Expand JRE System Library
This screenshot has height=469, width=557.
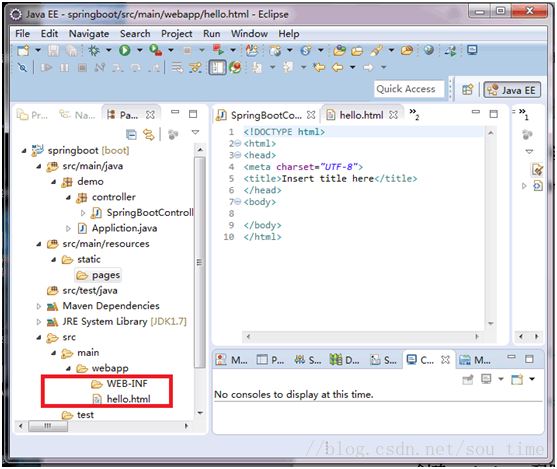click(x=39, y=322)
